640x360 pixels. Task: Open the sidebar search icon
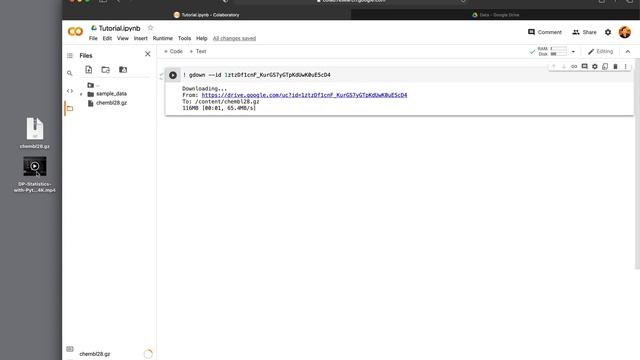click(x=70, y=73)
